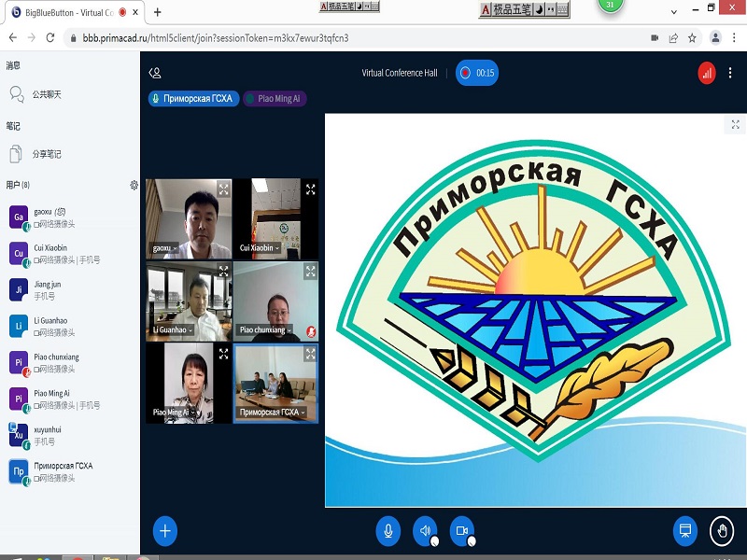Open a new browser tab
This screenshot has width=747, height=560.
[157, 12]
